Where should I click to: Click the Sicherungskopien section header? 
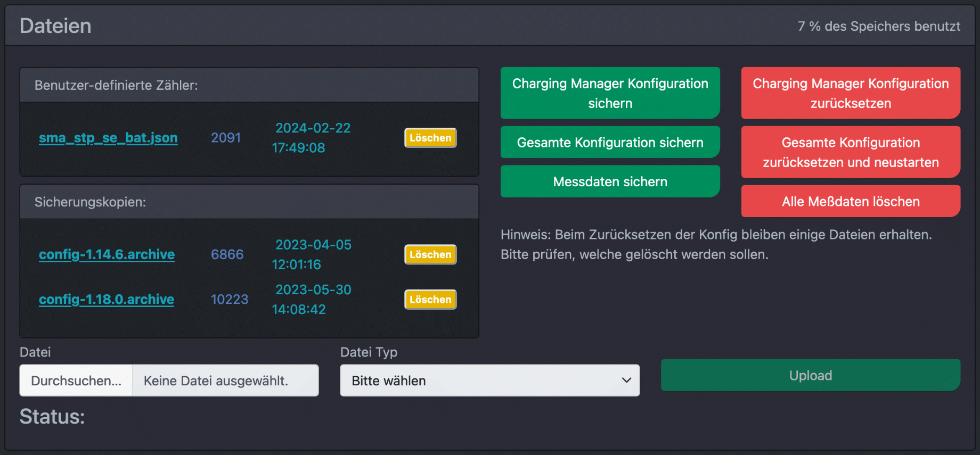90,202
